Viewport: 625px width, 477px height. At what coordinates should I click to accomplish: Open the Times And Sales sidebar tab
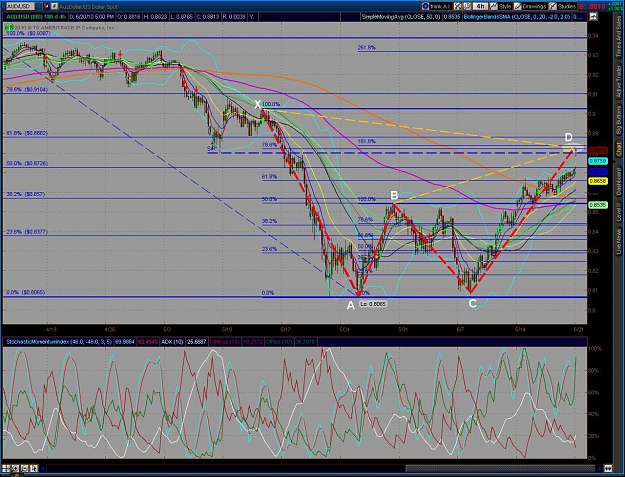tap(619, 35)
